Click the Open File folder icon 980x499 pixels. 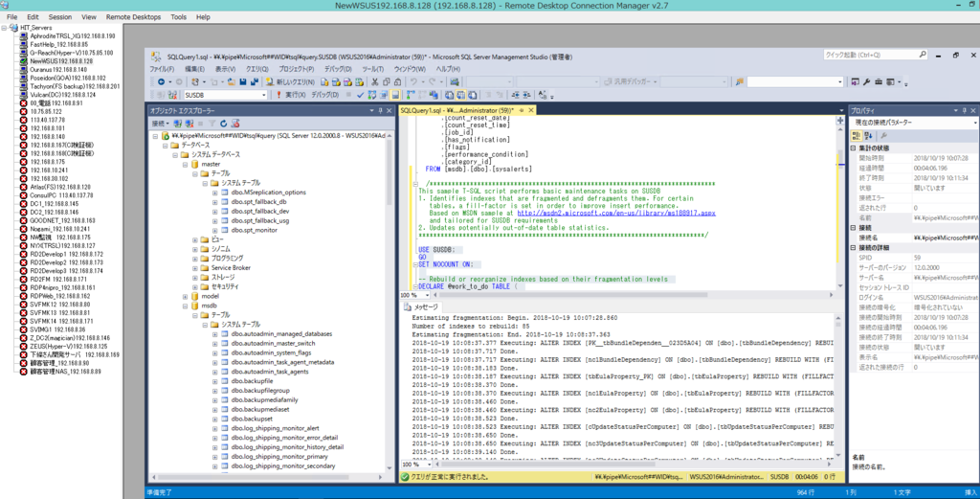coord(232,82)
